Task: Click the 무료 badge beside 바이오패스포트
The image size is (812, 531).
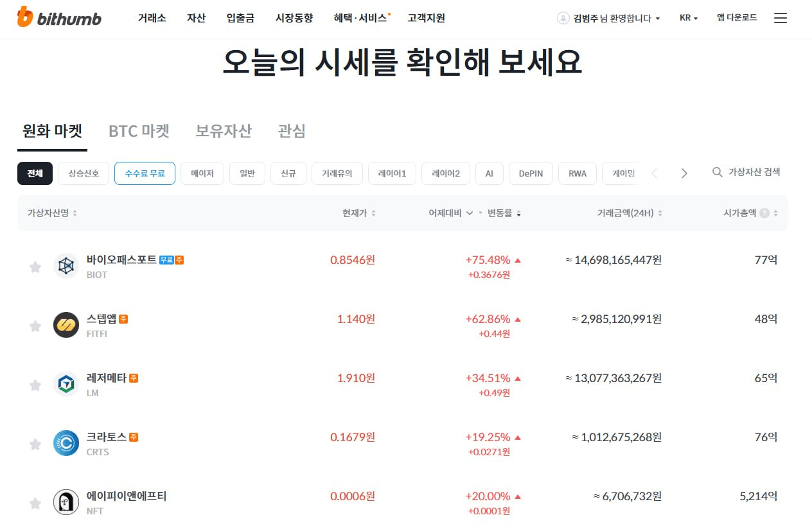Action: [166, 260]
